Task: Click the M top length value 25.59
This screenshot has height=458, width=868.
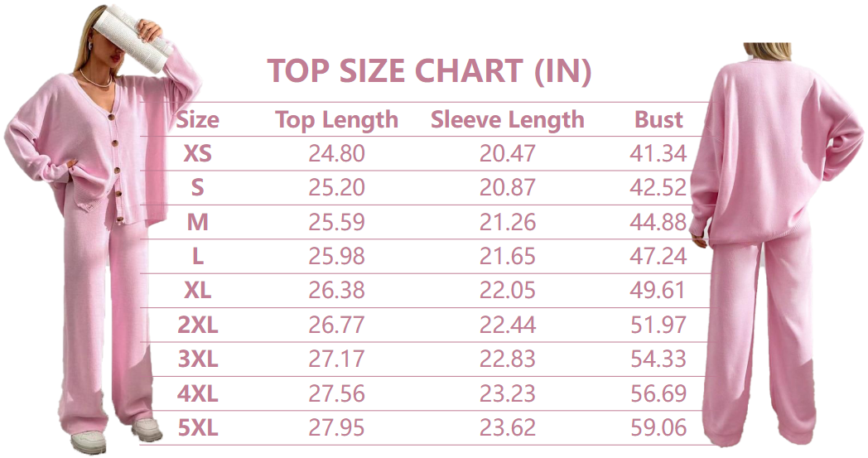Action: [x=336, y=222]
